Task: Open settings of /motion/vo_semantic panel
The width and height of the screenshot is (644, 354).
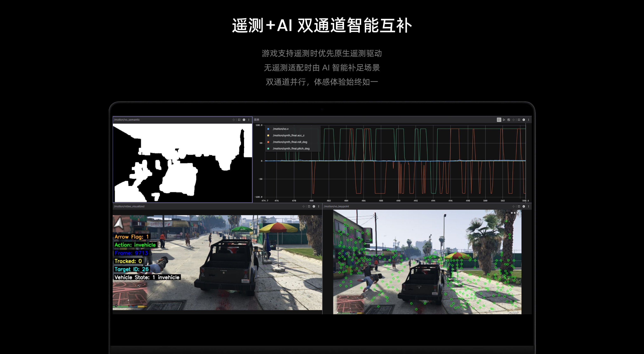Action: point(244,120)
